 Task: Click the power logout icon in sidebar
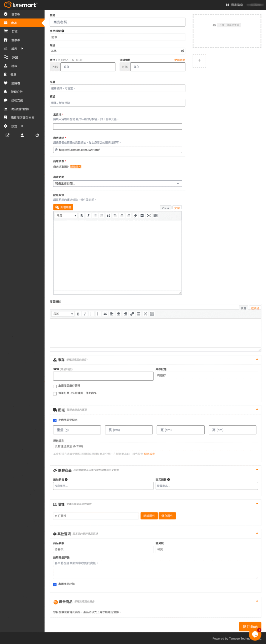coord(37,135)
